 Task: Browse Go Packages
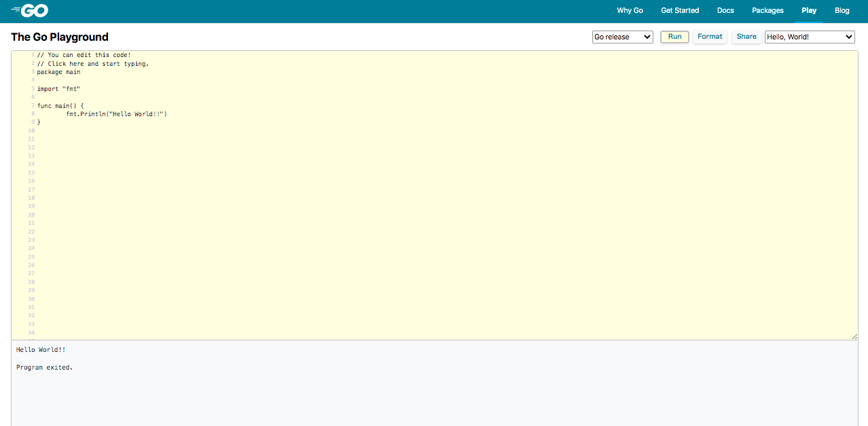[x=767, y=10]
